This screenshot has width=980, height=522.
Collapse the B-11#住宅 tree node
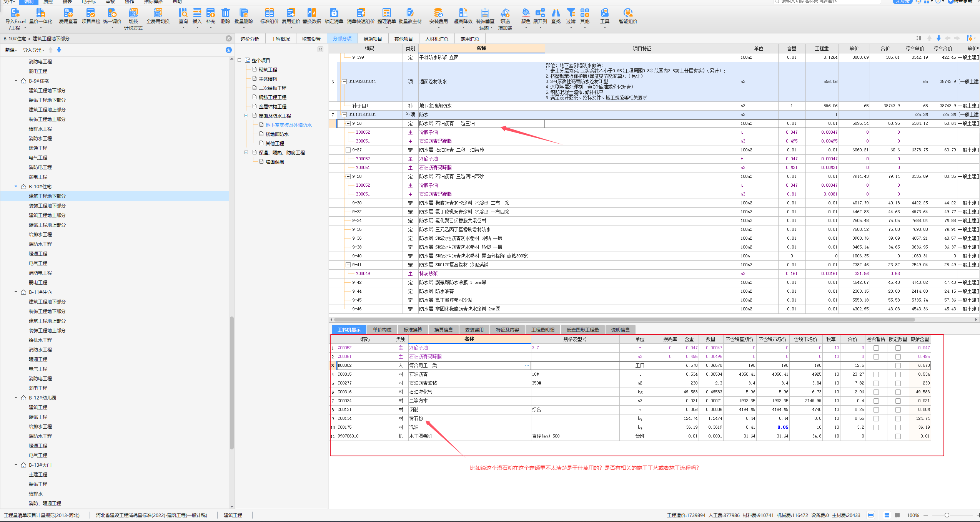click(x=16, y=292)
